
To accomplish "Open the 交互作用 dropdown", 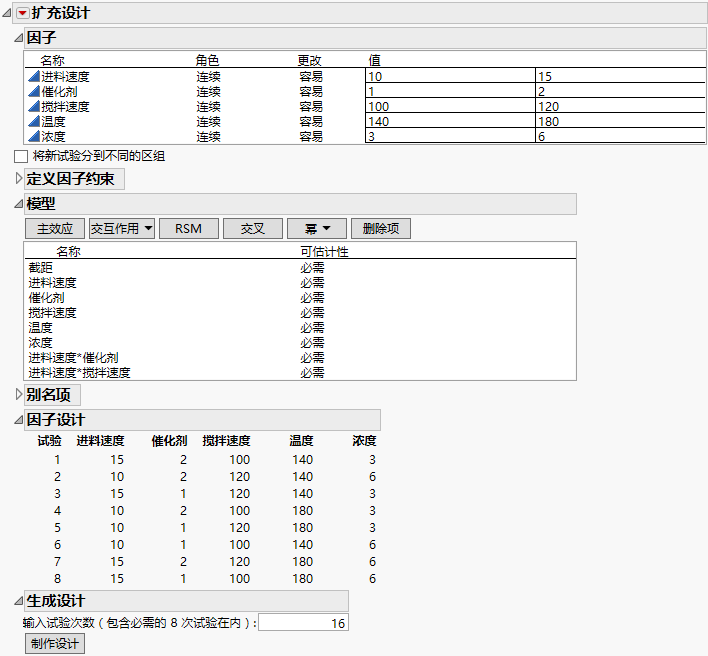I will 122,228.
